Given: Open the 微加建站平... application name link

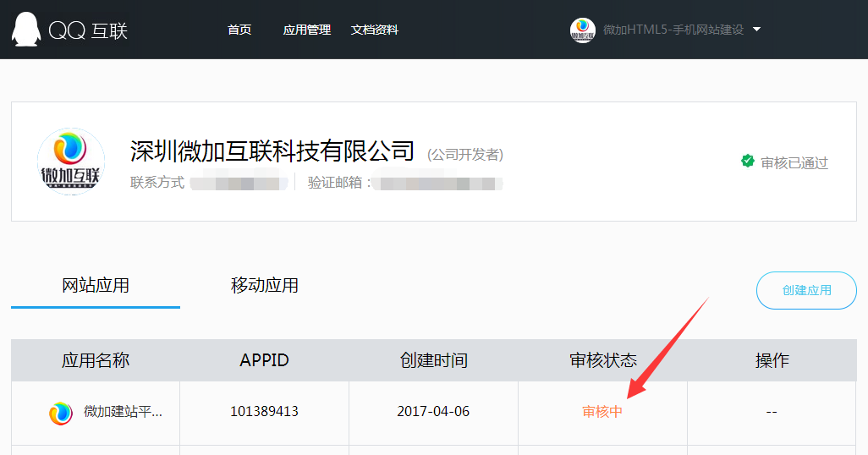Looking at the screenshot, I should [x=123, y=412].
